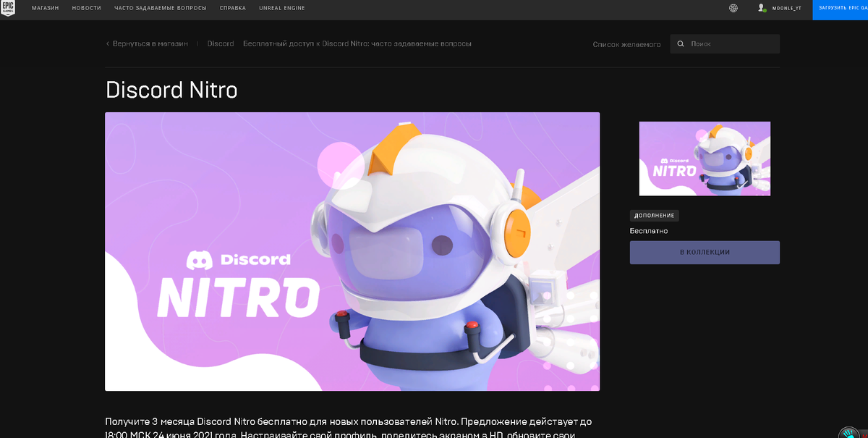The width and height of the screenshot is (868, 438).
Task: Click the user avatar icon
Action: [762, 8]
